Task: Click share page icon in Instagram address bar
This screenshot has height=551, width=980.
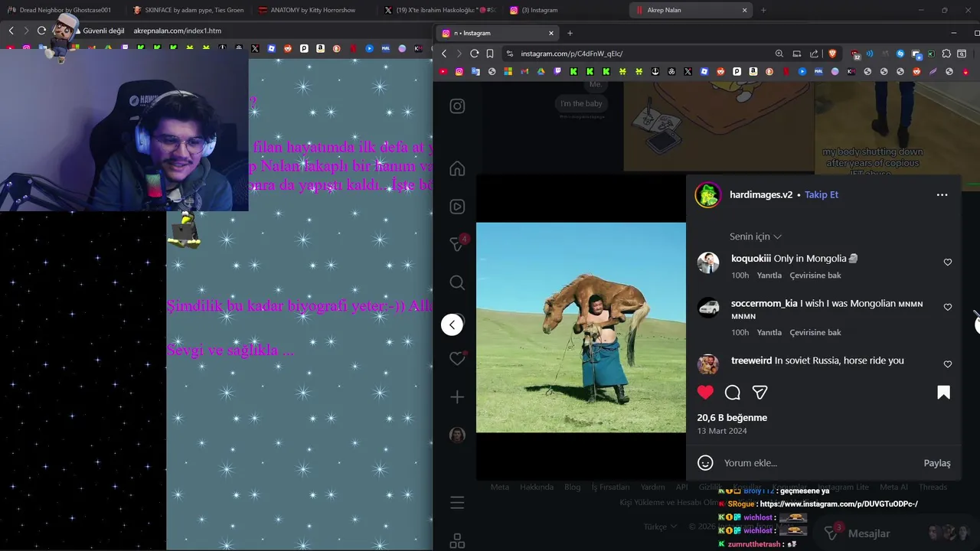Action: (x=814, y=54)
